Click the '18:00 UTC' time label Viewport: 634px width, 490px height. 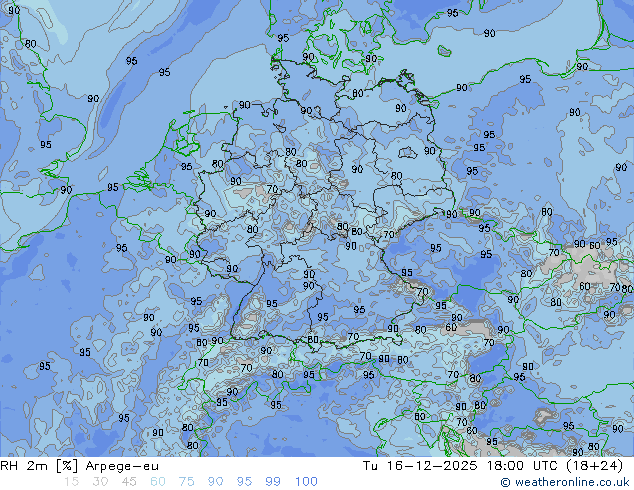[524, 466]
